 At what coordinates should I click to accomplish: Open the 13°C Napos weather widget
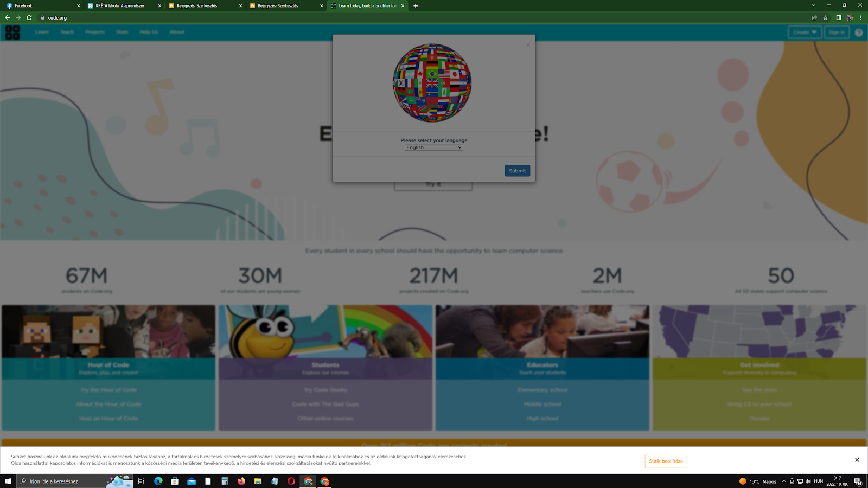click(x=757, y=481)
